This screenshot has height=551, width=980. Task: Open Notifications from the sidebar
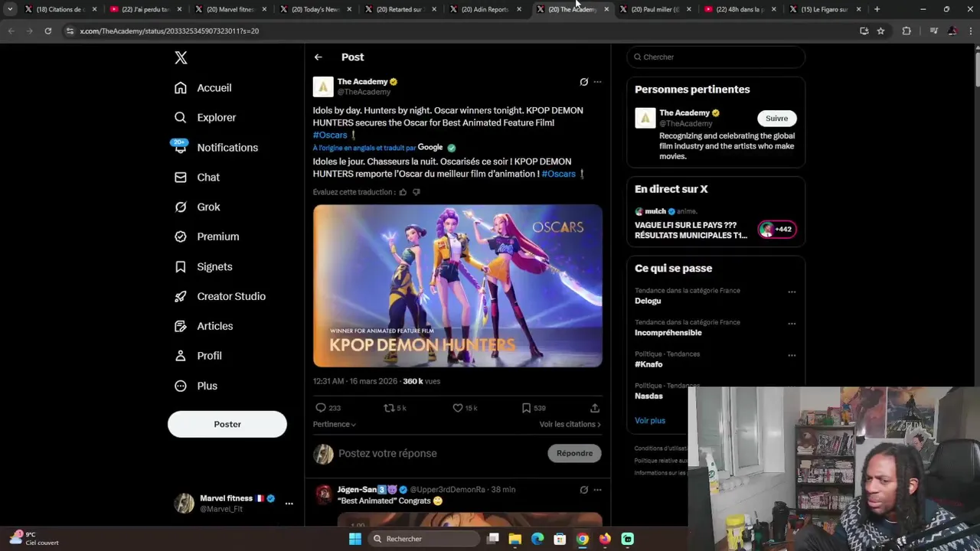pyautogui.click(x=216, y=148)
